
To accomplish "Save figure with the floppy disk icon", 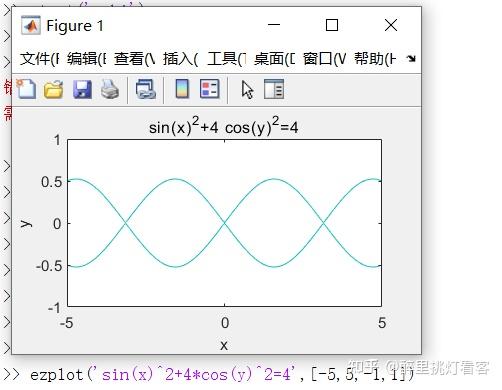I will [x=82, y=89].
